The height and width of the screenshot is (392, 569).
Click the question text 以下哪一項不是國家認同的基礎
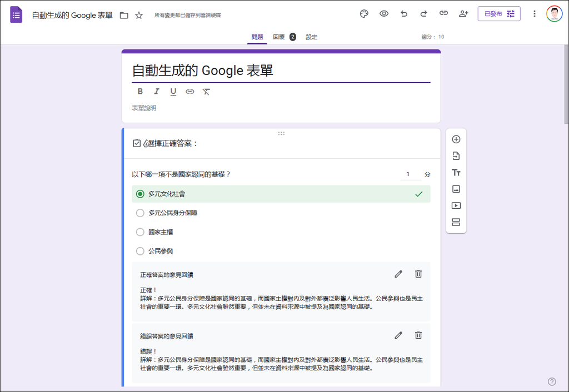click(181, 174)
